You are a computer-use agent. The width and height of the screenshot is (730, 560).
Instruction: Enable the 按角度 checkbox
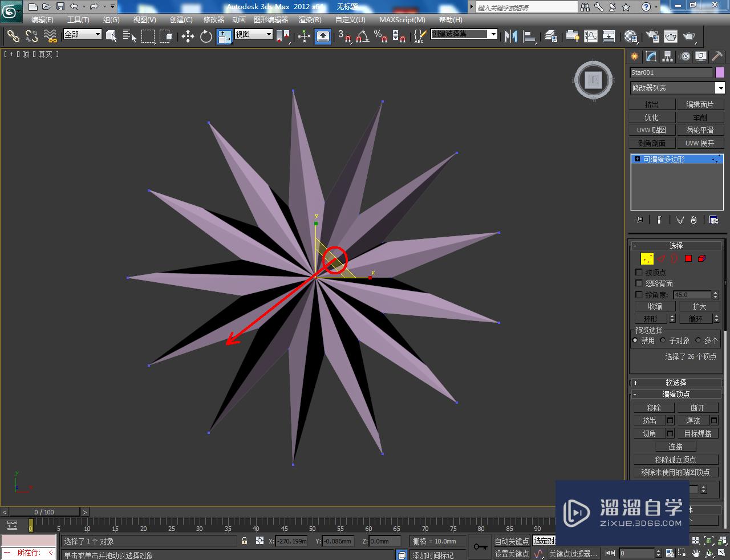(639, 295)
